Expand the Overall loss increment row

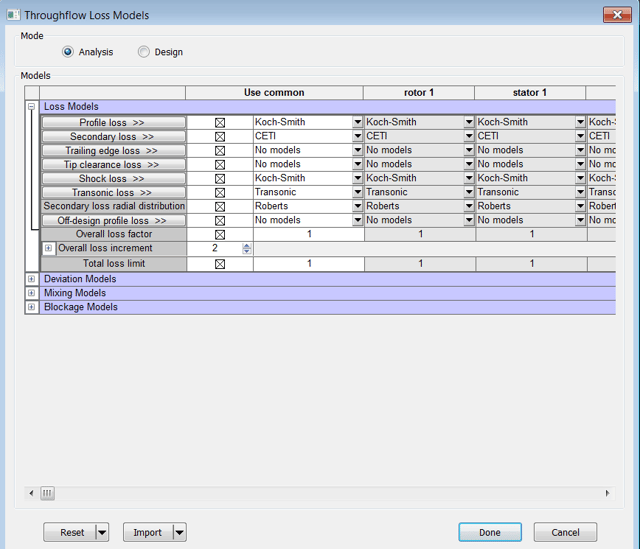[x=49, y=248]
